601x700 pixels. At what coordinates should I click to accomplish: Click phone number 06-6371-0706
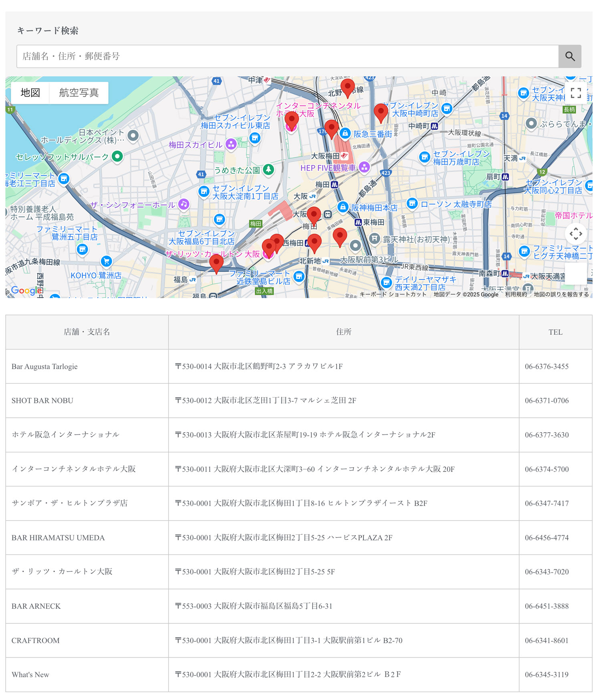pos(547,401)
